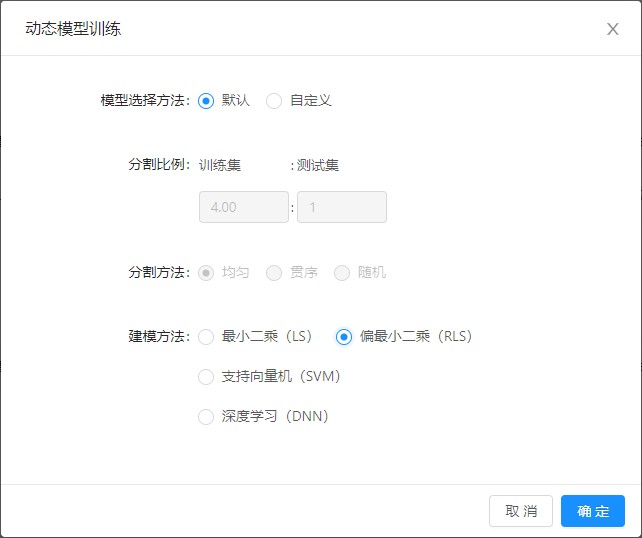Click the 测试集 ratio input showing 1
This screenshot has height=538, width=642.
(x=341, y=207)
